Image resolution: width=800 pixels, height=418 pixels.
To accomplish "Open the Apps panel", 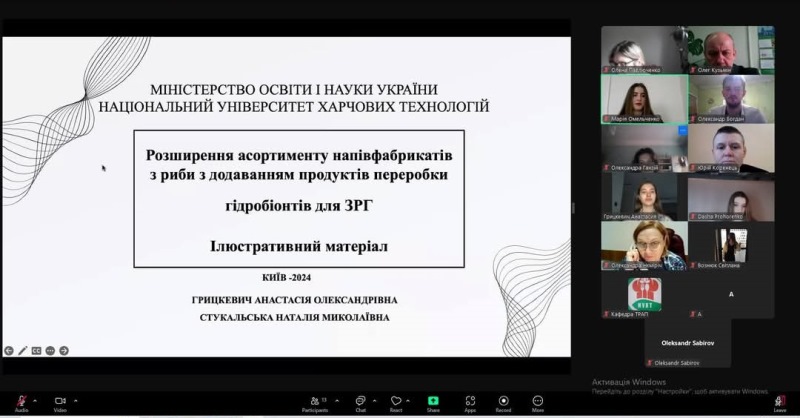I will pyautogui.click(x=470, y=403).
